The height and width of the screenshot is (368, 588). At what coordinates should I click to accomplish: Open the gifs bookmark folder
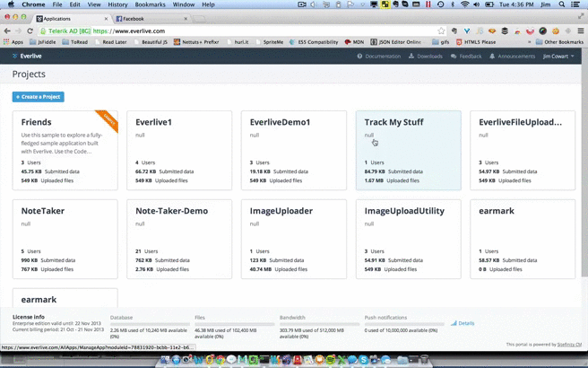[x=441, y=42]
